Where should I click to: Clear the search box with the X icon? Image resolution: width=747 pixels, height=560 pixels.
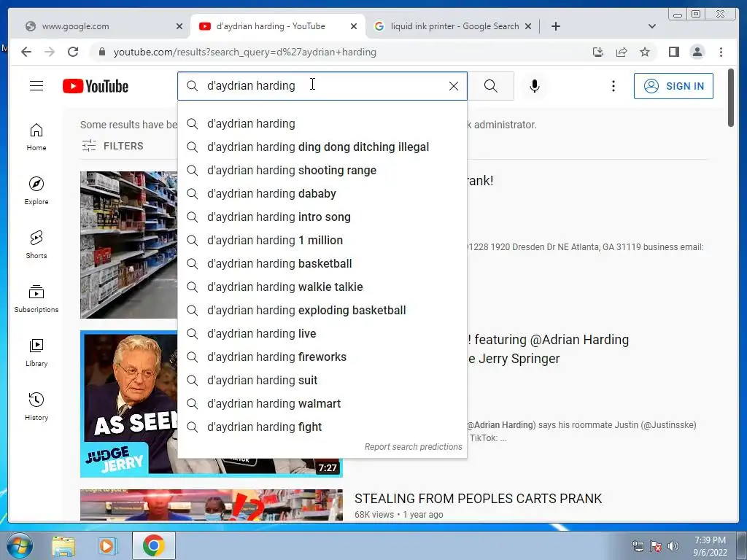pos(454,86)
